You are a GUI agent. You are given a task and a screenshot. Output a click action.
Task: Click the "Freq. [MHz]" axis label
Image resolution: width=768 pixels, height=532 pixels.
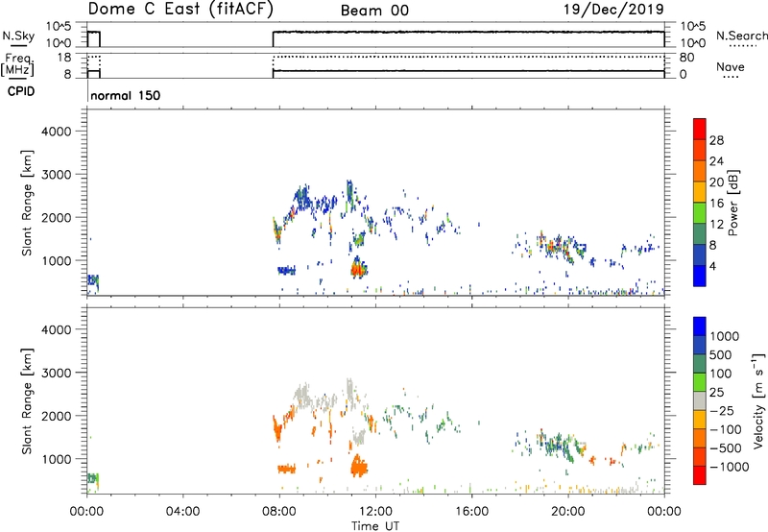click(17, 64)
